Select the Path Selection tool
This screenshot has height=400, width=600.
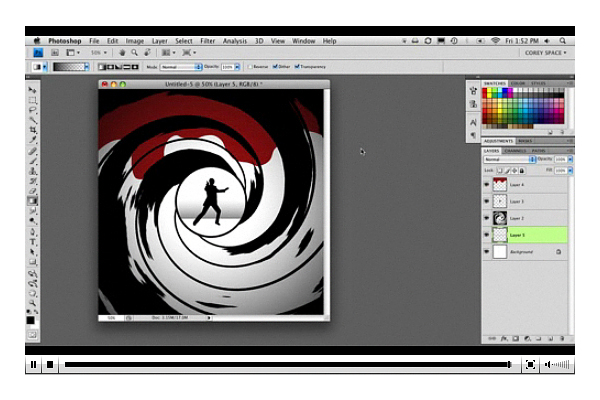point(33,252)
